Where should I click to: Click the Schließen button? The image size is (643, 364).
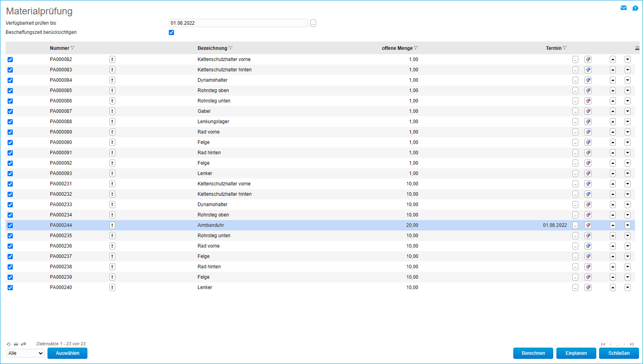click(619, 353)
